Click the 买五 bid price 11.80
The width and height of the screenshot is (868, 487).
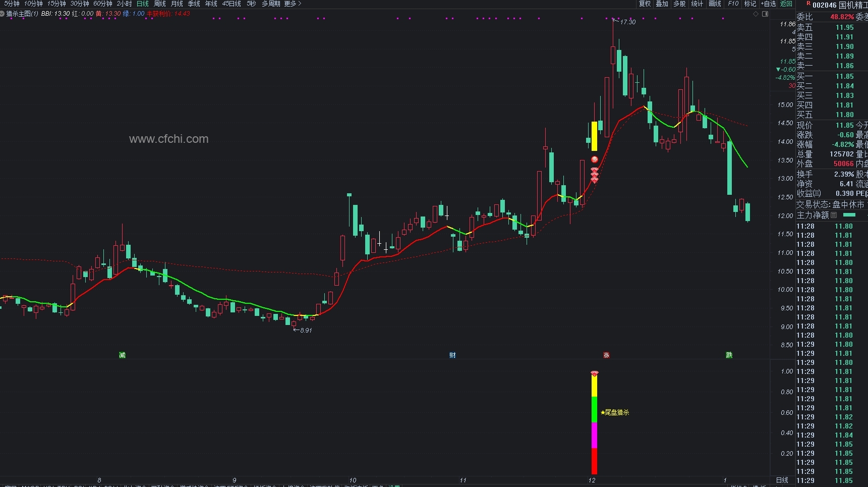[x=844, y=115]
